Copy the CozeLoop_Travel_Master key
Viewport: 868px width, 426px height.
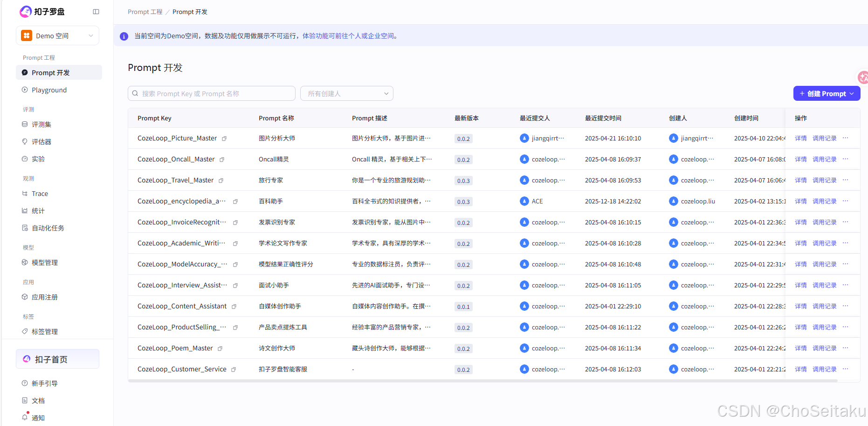[221, 181]
